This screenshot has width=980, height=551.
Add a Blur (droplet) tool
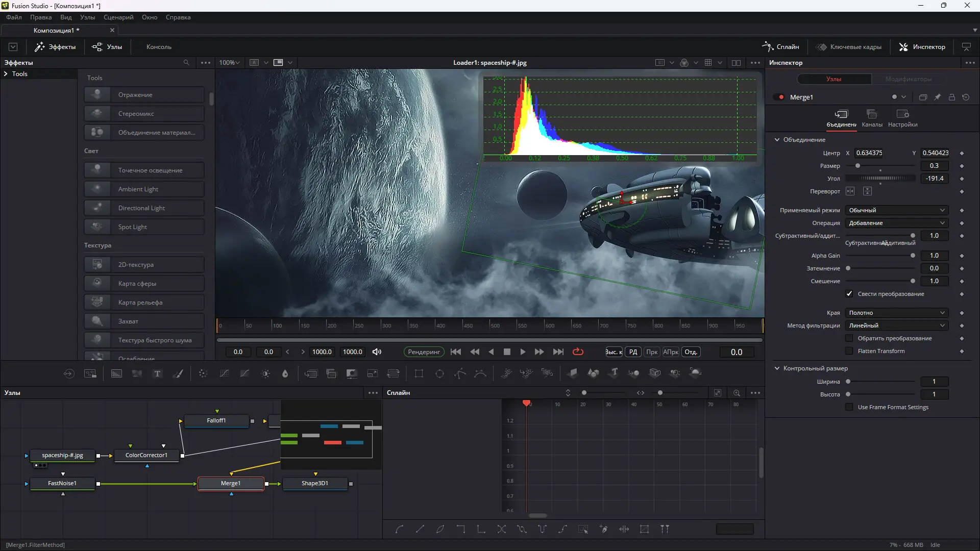click(285, 374)
